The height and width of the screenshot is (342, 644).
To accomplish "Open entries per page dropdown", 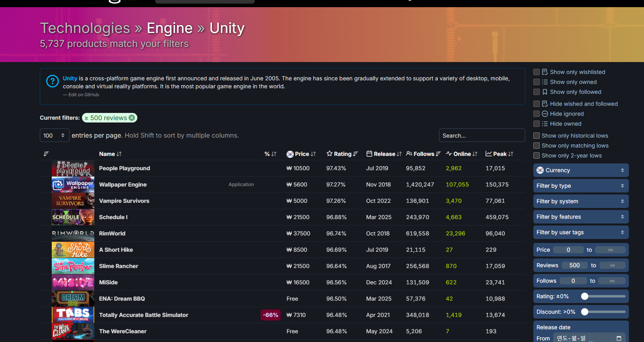I will pos(55,136).
